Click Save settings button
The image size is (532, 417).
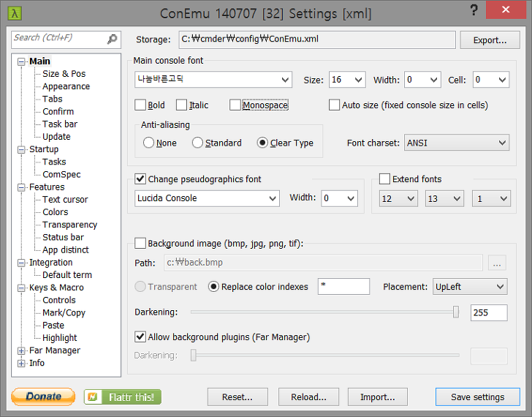478,397
